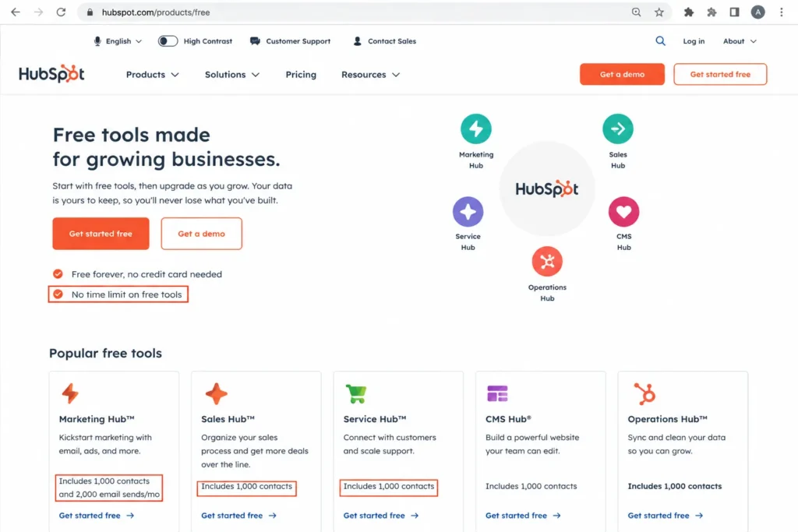Image resolution: width=798 pixels, height=532 pixels.
Task: Click the Operations Hub card sprocket icon
Action: tap(644, 393)
